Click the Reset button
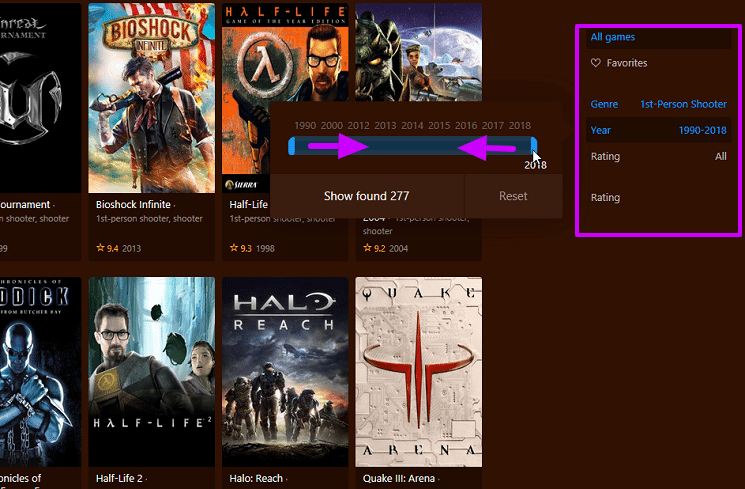 [513, 196]
